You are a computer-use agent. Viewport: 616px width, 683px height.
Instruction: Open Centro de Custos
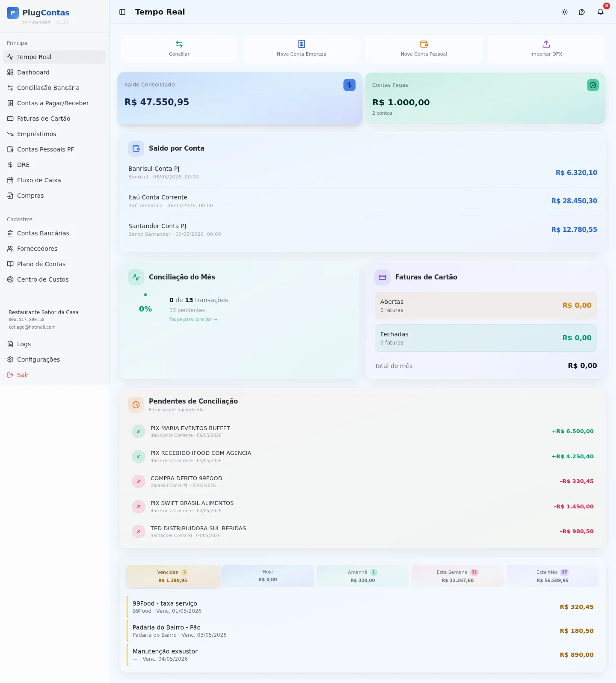coord(54,279)
